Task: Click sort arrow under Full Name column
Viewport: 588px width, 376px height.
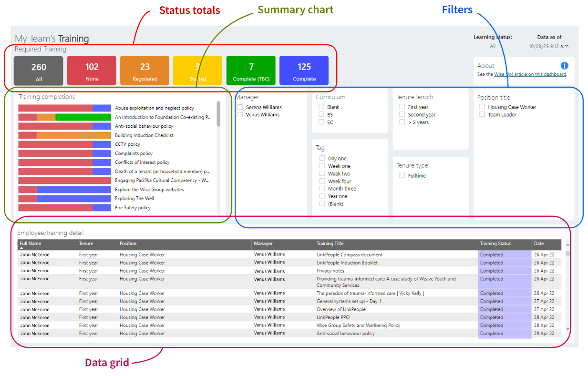Action: pos(21,248)
